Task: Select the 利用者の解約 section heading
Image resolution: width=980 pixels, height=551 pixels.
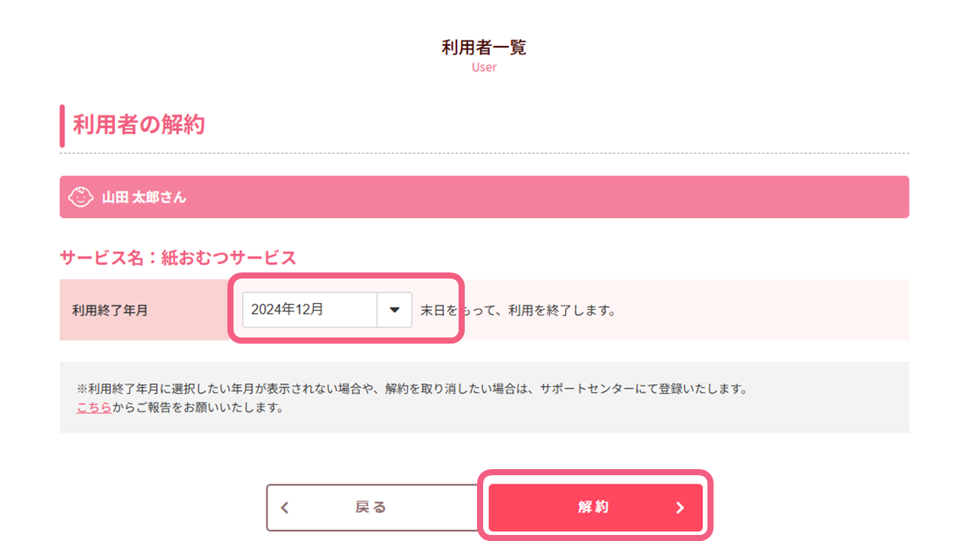Action: [x=136, y=124]
